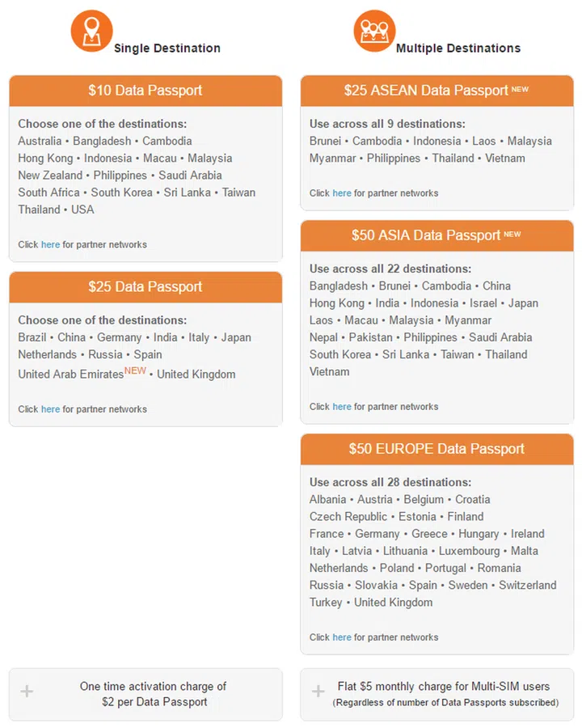Choose the $50 EUROPE Data Passport header
Image resolution: width=582 pixels, height=728 pixels.
coord(436,449)
